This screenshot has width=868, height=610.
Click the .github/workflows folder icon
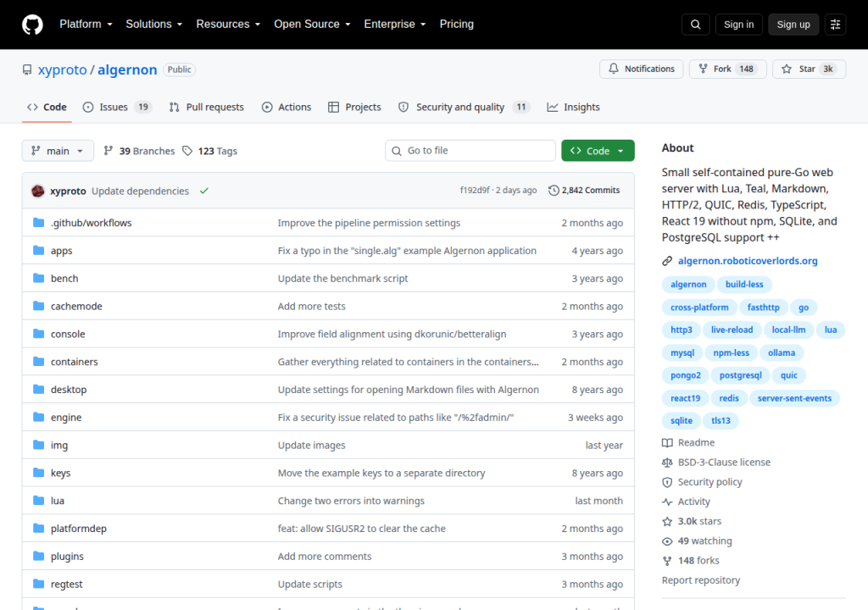click(x=38, y=223)
